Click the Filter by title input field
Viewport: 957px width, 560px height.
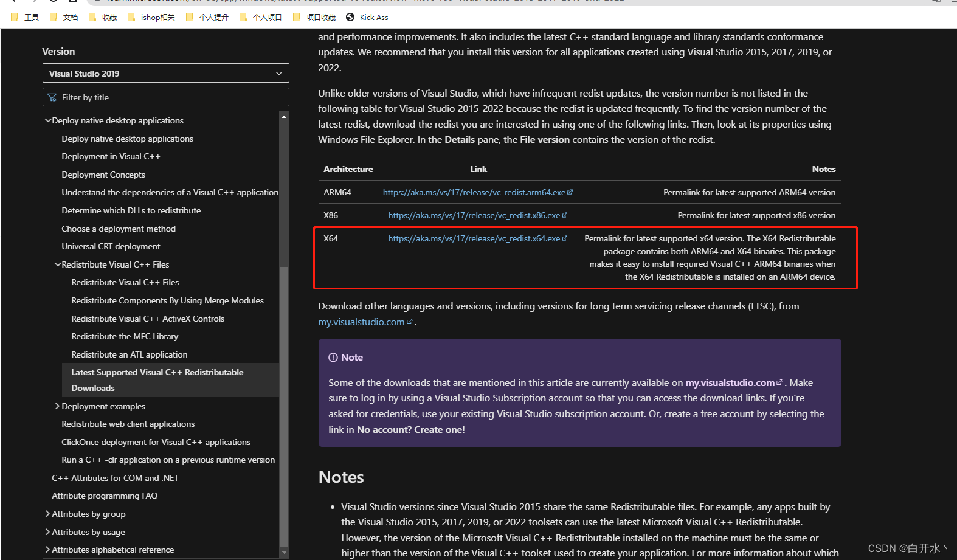click(165, 97)
